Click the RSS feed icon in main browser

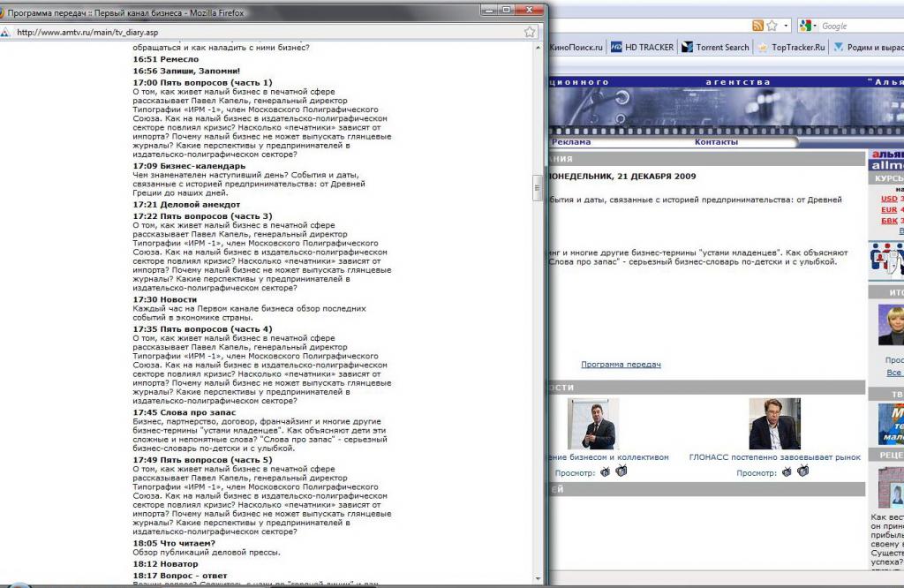[x=757, y=26]
